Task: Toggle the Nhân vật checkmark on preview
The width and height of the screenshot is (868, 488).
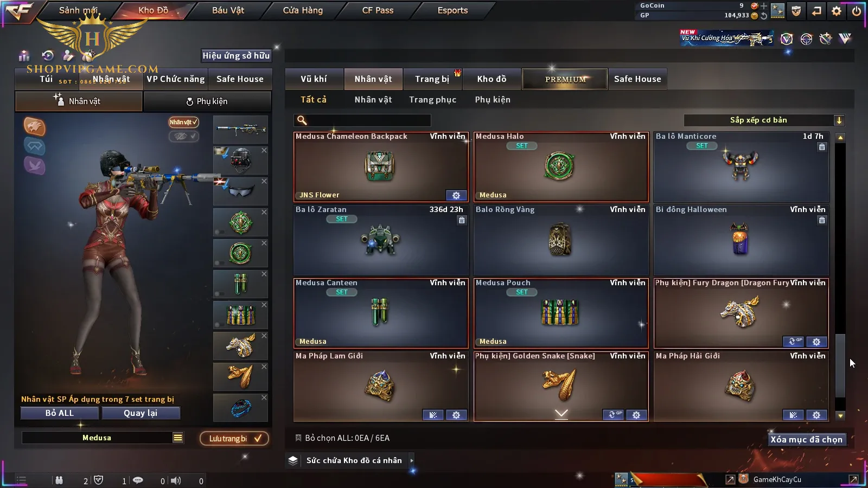Action: click(x=183, y=122)
